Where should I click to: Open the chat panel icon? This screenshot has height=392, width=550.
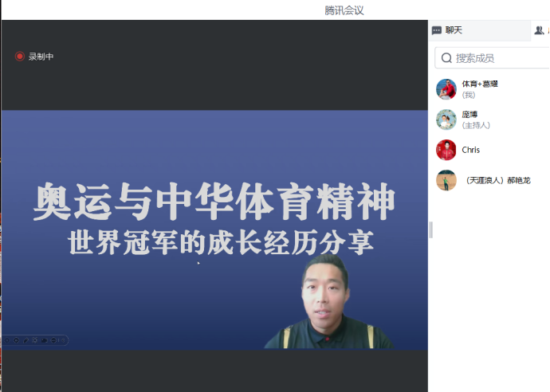tap(436, 30)
